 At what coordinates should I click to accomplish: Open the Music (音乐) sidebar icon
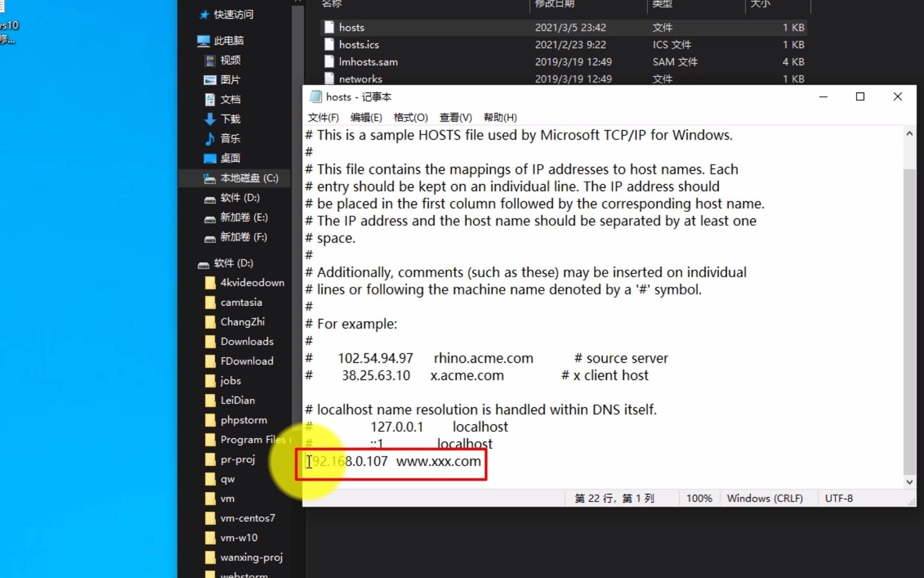pyautogui.click(x=210, y=138)
